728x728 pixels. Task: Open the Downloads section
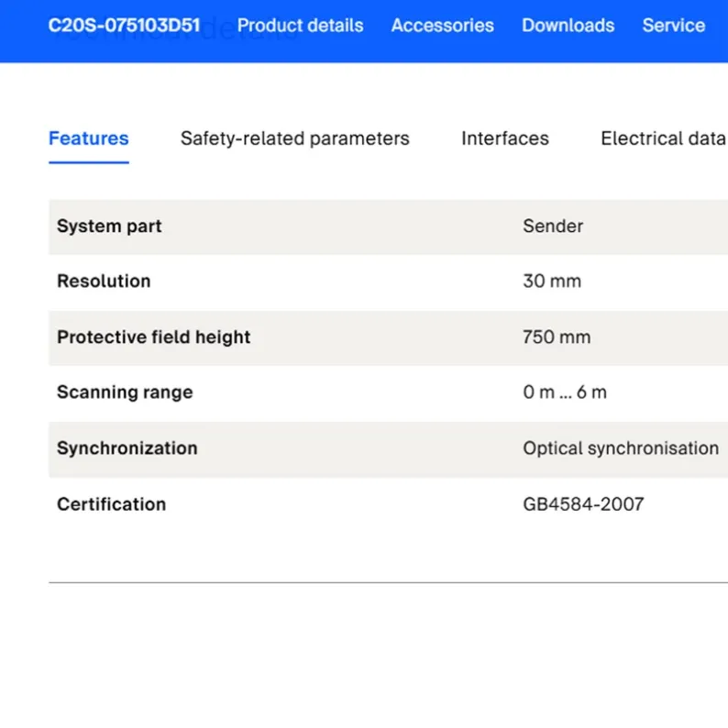click(568, 26)
